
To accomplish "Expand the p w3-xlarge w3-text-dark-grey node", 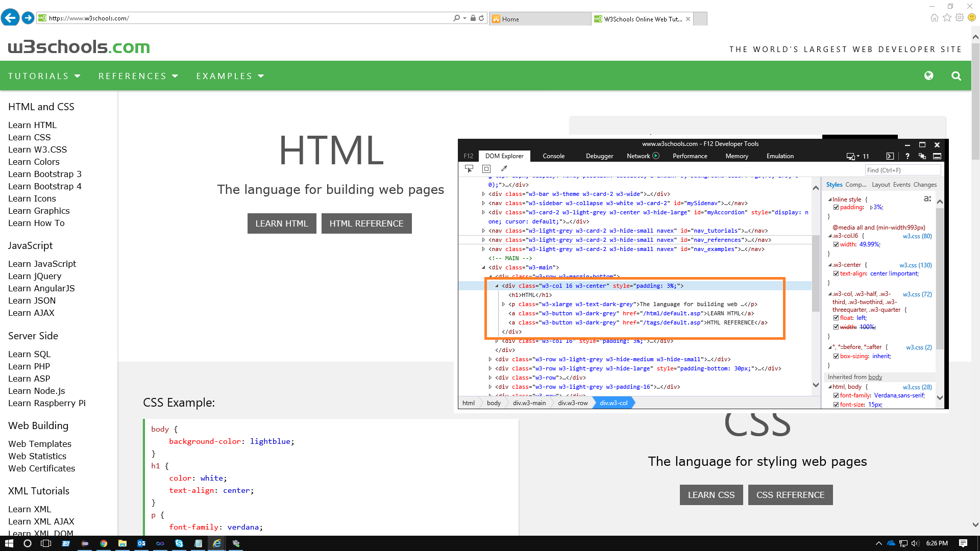I will (x=503, y=304).
